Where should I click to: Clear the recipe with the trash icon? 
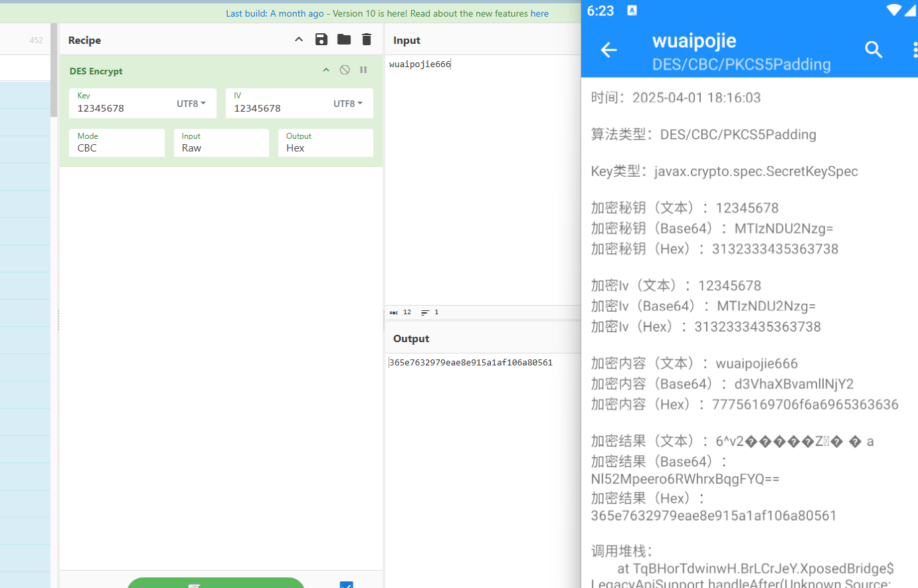[367, 39]
